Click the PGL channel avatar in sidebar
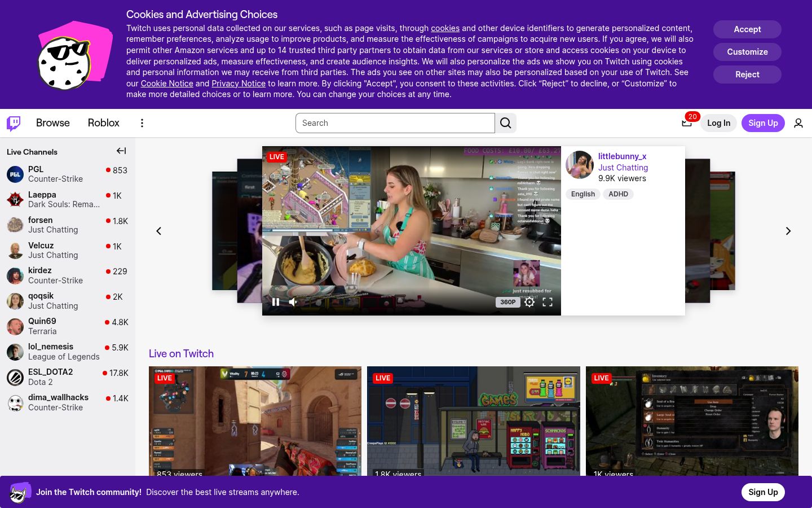The image size is (812, 508). tap(15, 174)
